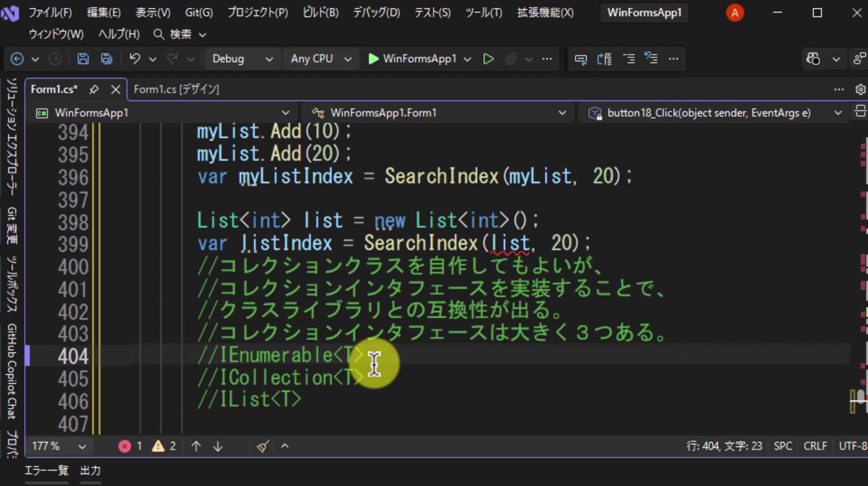
Task: Click line number 399 in the gutter
Action: [x=73, y=244]
